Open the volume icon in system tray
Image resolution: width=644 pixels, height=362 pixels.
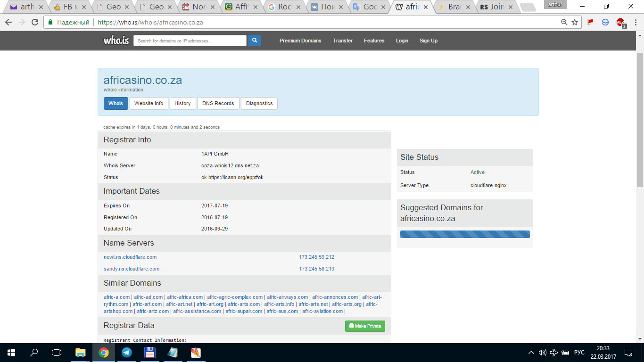[x=542, y=352]
